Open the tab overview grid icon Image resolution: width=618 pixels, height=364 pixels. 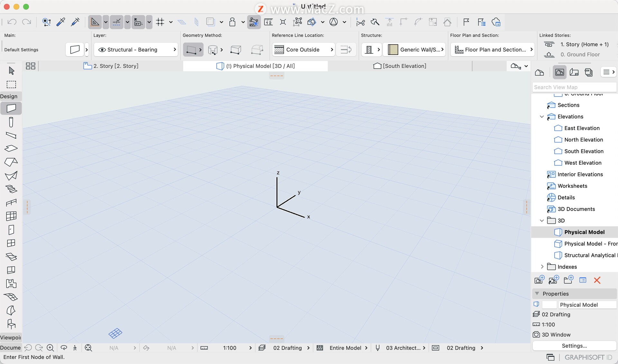31,66
